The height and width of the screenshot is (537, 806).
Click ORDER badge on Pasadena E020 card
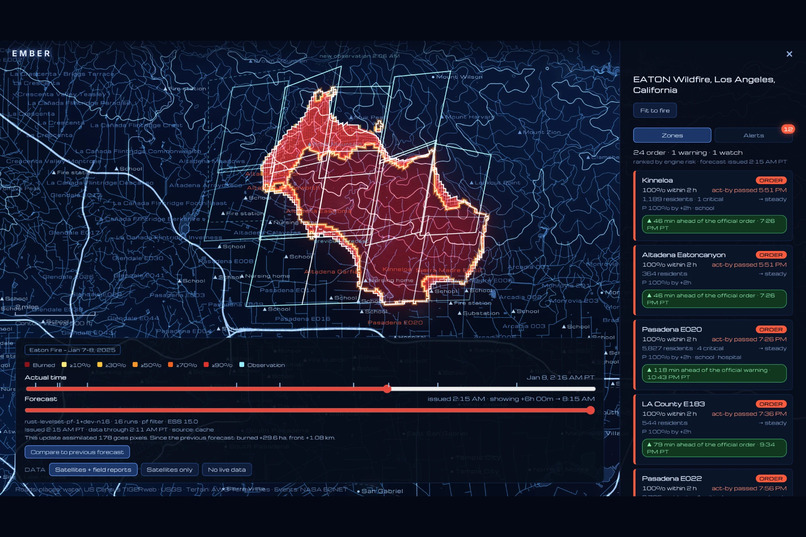771,329
